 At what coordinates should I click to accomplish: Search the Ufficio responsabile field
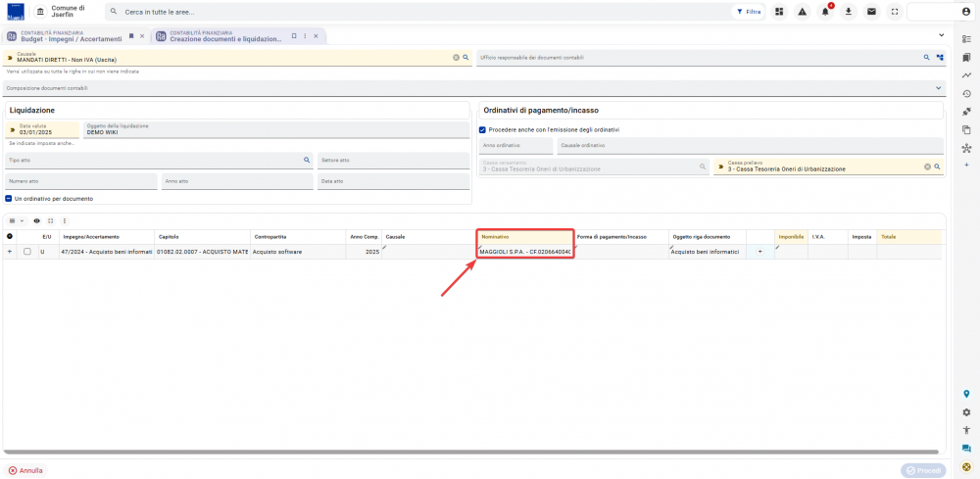[927, 58]
